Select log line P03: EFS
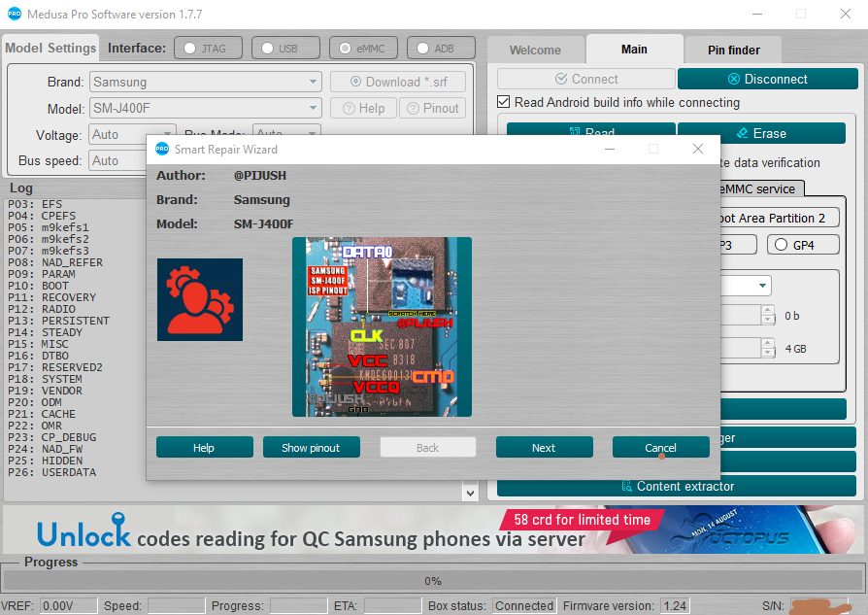The width and height of the screenshot is (868, 615). [x=35, y=204]
